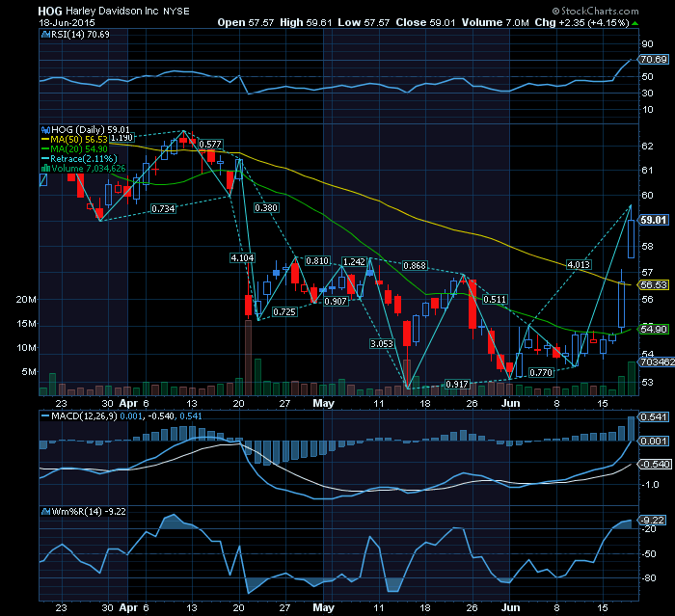Click the green up-arrow beside Chg percentage
Screen dimensions: 675x616
tap(634, 23)
